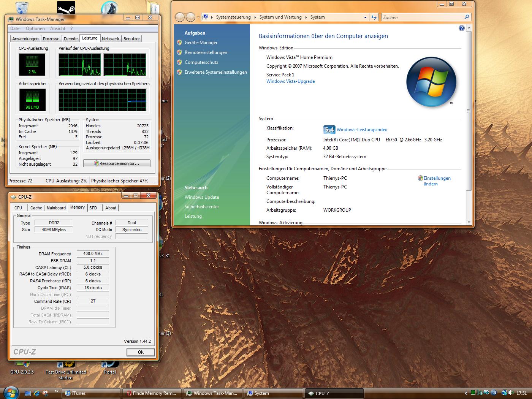
Task: Open Windows-Leistungsindex link
Action: tap(362, 130)
